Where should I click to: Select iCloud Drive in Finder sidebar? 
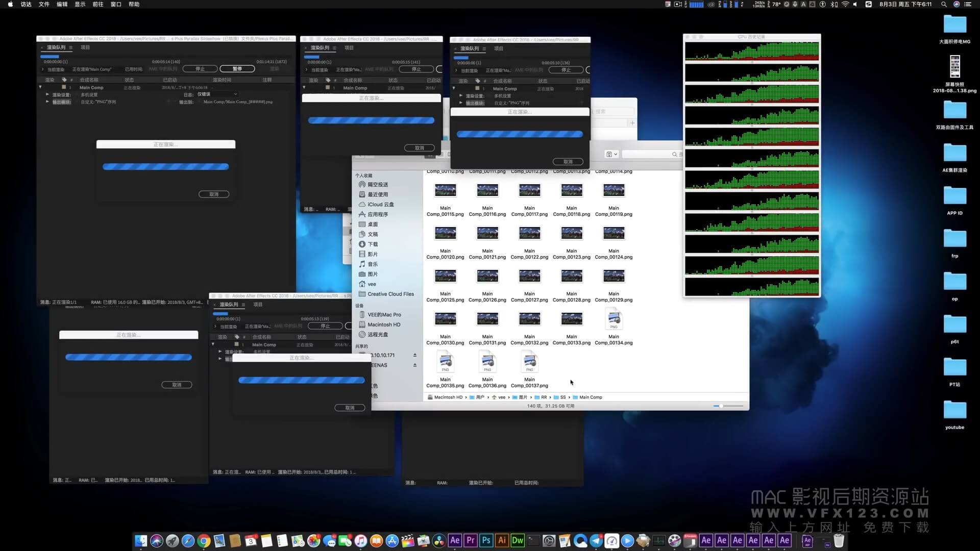pos(376,205)
